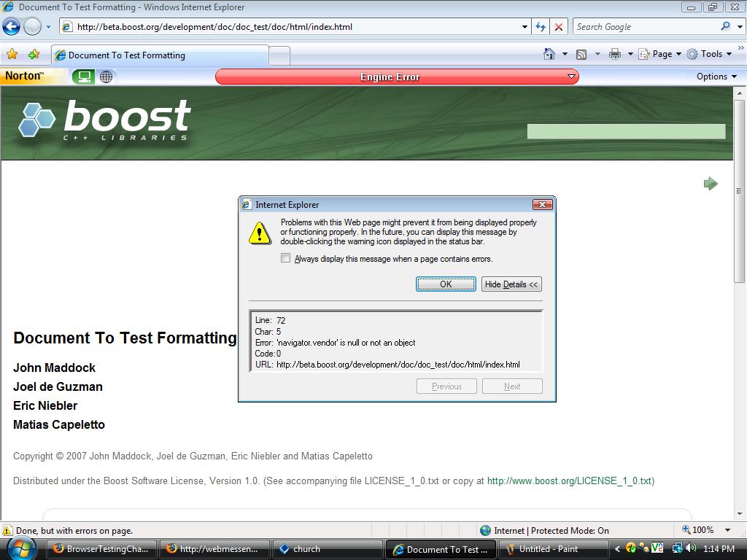This screenshot has width=747, height=560.
Task: Click the Norton globe icon
Action: tap(107, 77)
